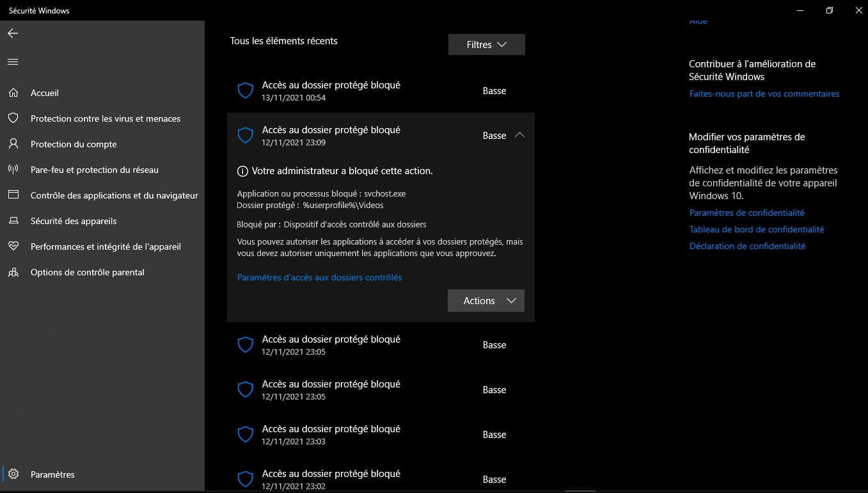The width and height of the screenshot is (868, 493).
Task: Expand the 12/11/2021 23:03 blocked entry
Action: click(381, 435)
